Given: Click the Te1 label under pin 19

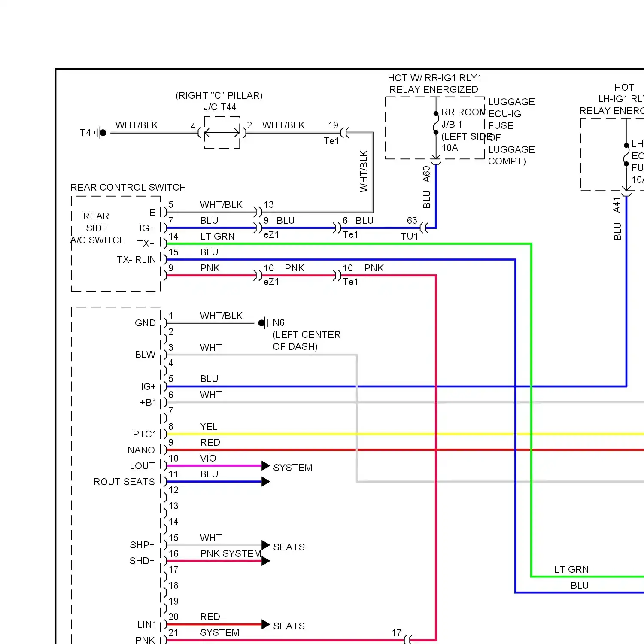Looking at the screenshot, I should (x=331, y=141).
